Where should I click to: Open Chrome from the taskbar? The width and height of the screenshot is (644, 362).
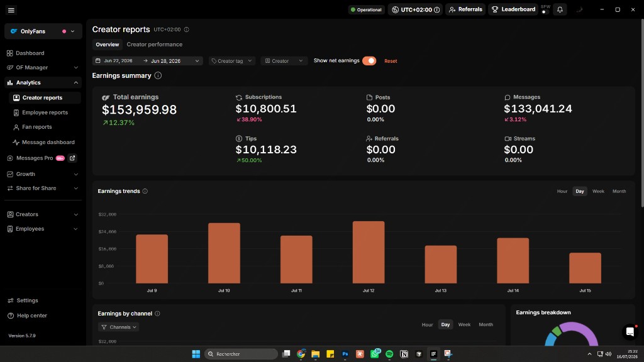(301, 354)
